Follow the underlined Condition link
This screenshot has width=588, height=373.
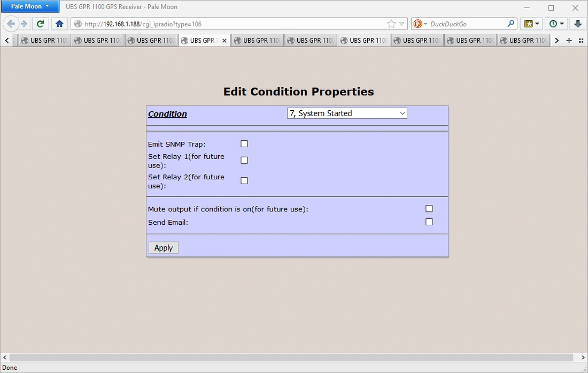pyautogui.click(x=167, y=113)
